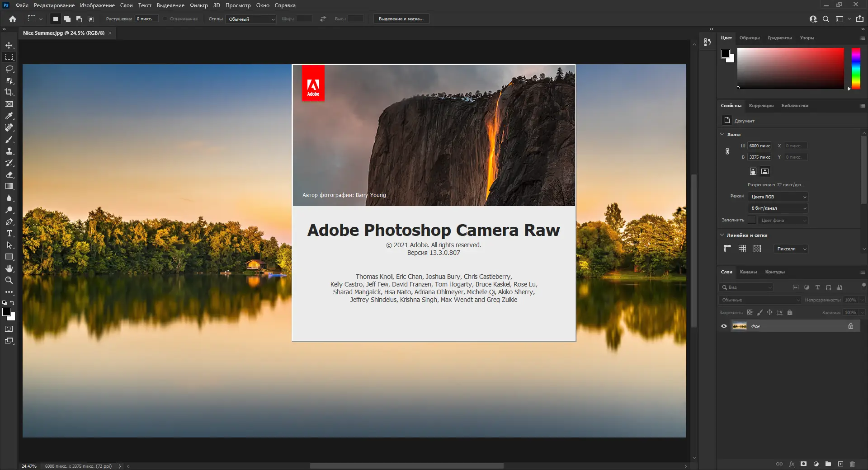Image resolution: width=868 pixels, height=470 pixels.
Task: Click the Документ properties button
Action: (x=727, y=120)
